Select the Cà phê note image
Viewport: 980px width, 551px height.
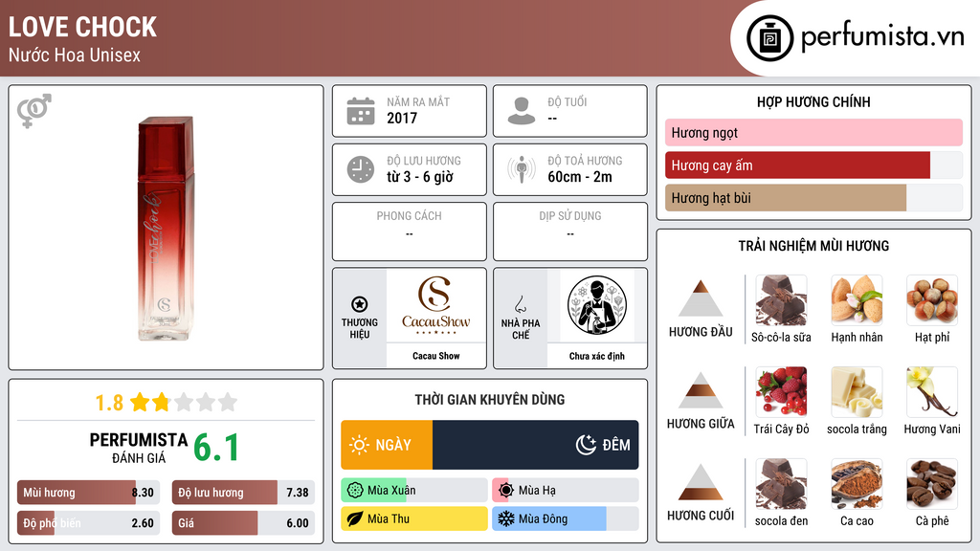click(x=932, y=484)
